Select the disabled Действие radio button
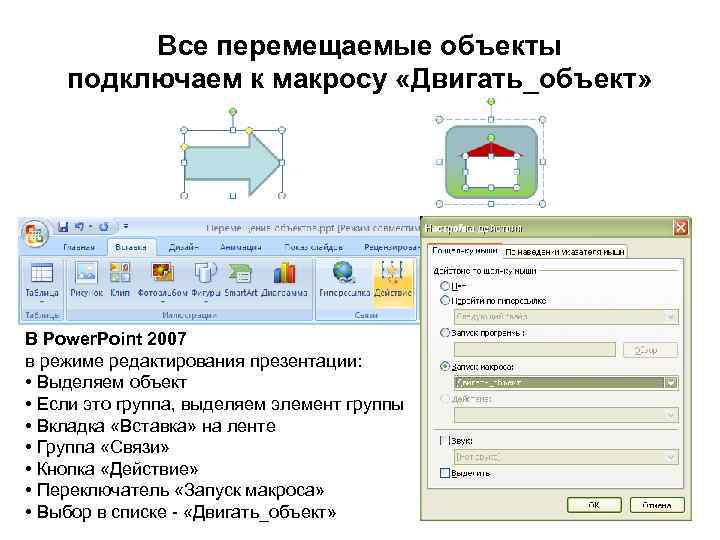The height and width of the screenshot is (540, 720). (x=444, y=399)
